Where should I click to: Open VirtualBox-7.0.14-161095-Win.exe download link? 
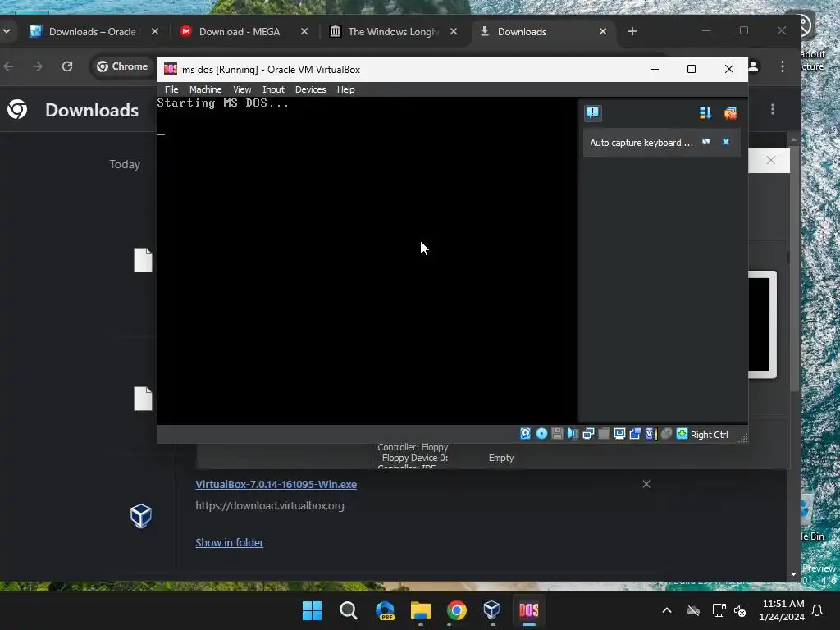276,484
